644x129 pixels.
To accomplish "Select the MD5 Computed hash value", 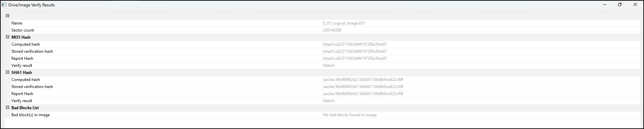I will click(355, 44).
